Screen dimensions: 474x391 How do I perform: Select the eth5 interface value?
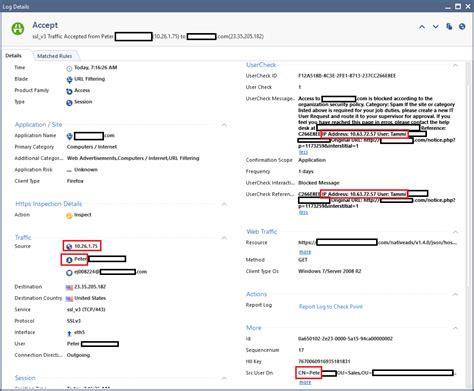(x=79, y=332)
